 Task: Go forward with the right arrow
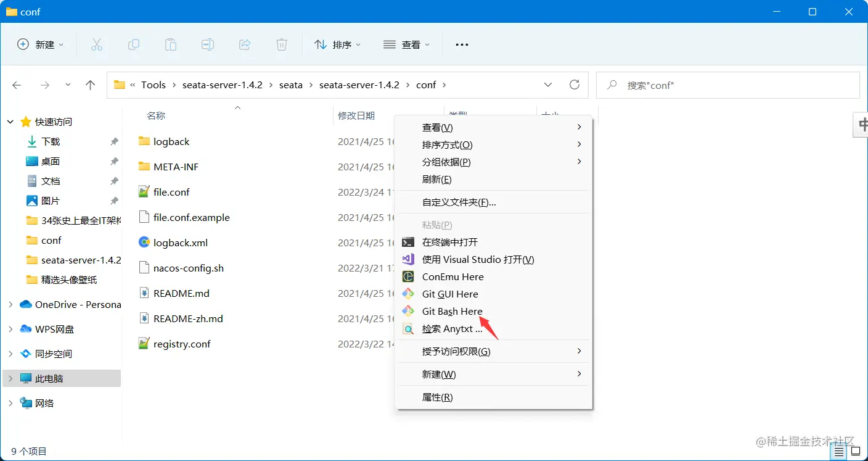[x=44, y=85]
